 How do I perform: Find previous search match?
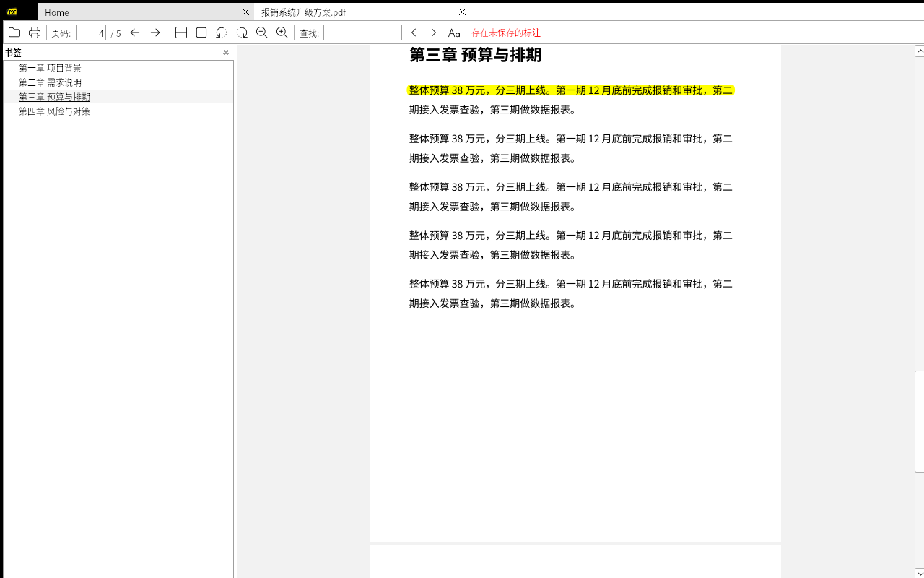[x=414, y=33]
